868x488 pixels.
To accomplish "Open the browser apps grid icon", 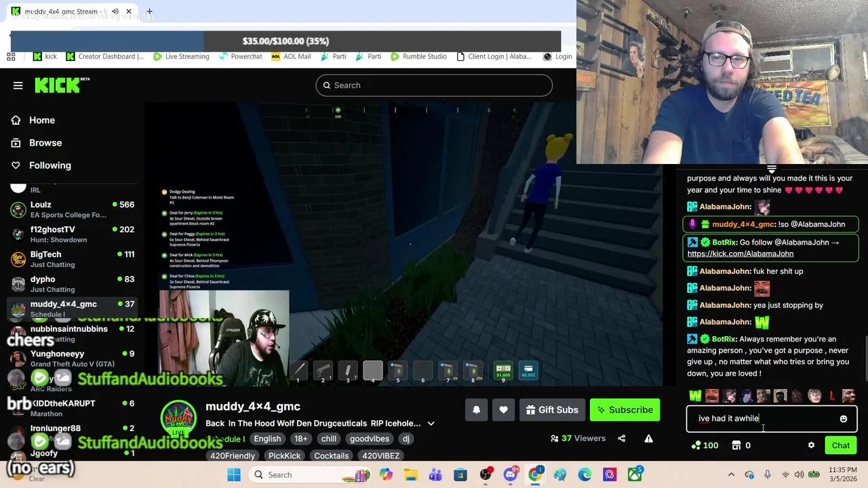I will [x=11, y=56].
